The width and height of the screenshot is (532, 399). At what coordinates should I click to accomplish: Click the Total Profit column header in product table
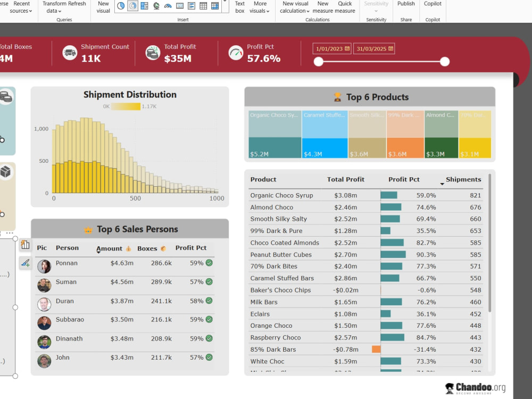click(345, 179)
